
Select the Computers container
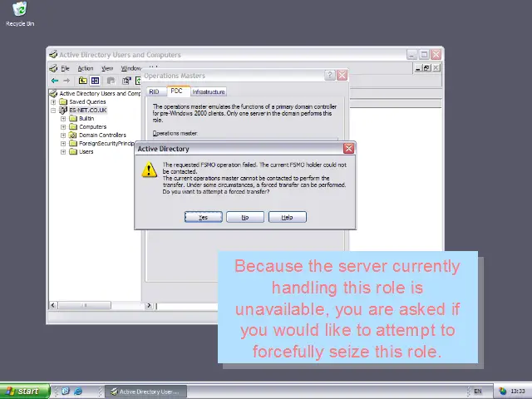pyautogui.click(x=92, y=127)
